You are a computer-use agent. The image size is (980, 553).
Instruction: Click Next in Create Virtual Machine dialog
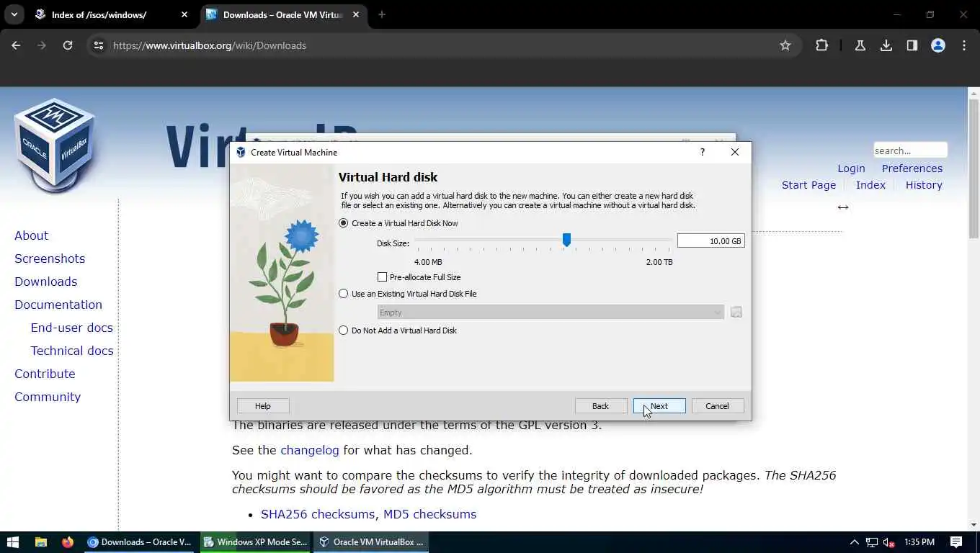659,406
